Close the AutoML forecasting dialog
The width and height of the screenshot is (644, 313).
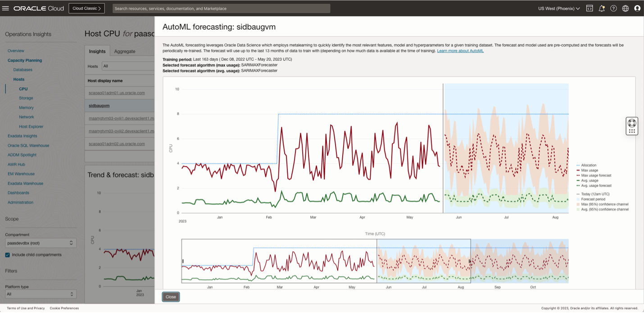tap(171, 297)
